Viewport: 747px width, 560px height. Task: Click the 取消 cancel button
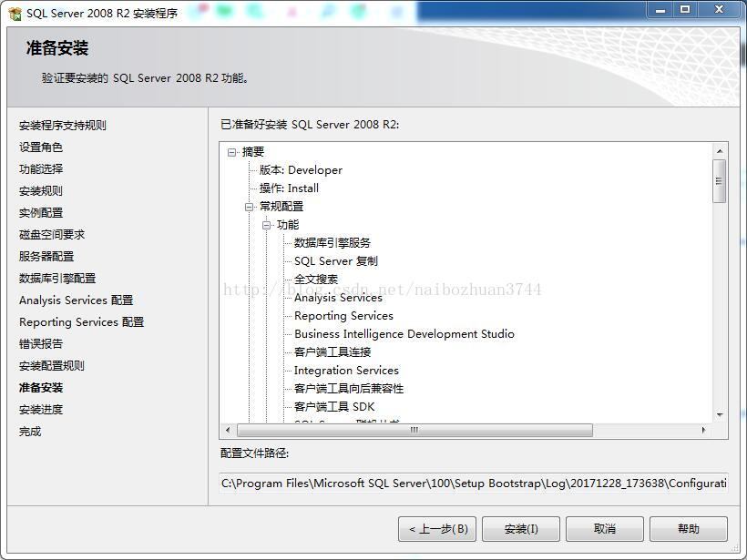(605, 529)
